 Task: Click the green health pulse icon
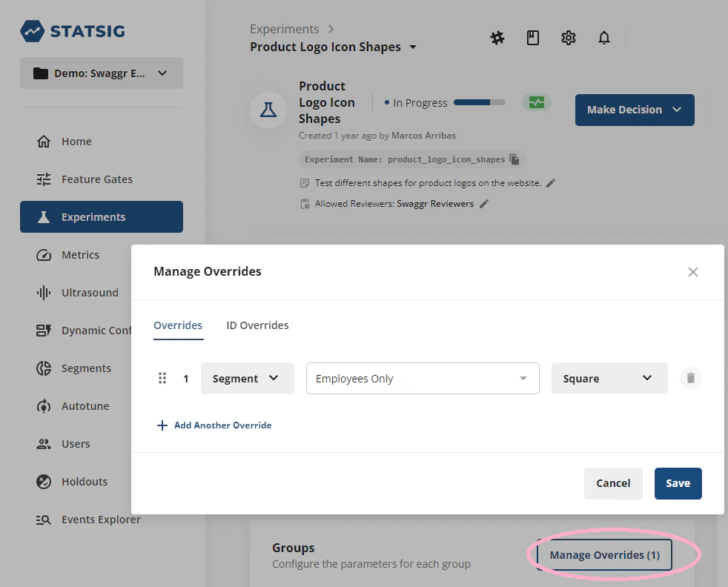(537, 102)
